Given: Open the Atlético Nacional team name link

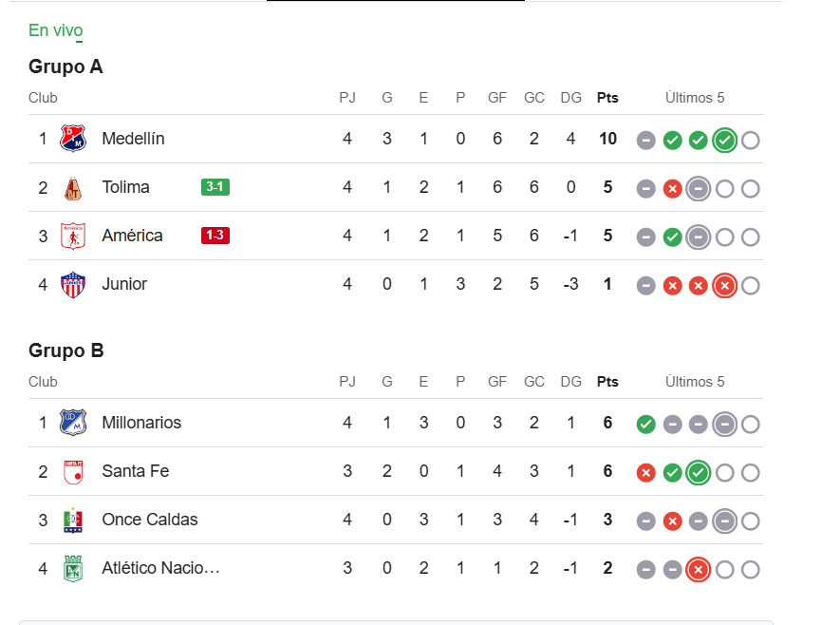Looking at the screenshot, I should [x=160, y=568].
